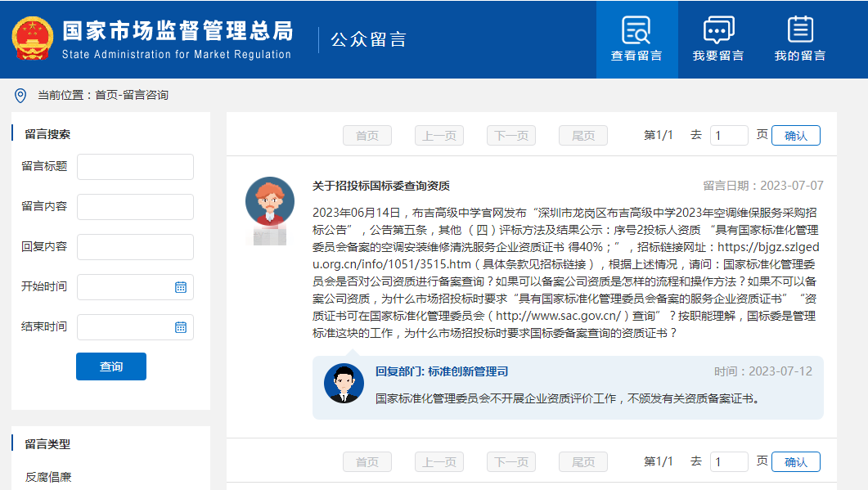
Task: Open calendar picker for 开始时间
Action: click(x=181, y=287)
